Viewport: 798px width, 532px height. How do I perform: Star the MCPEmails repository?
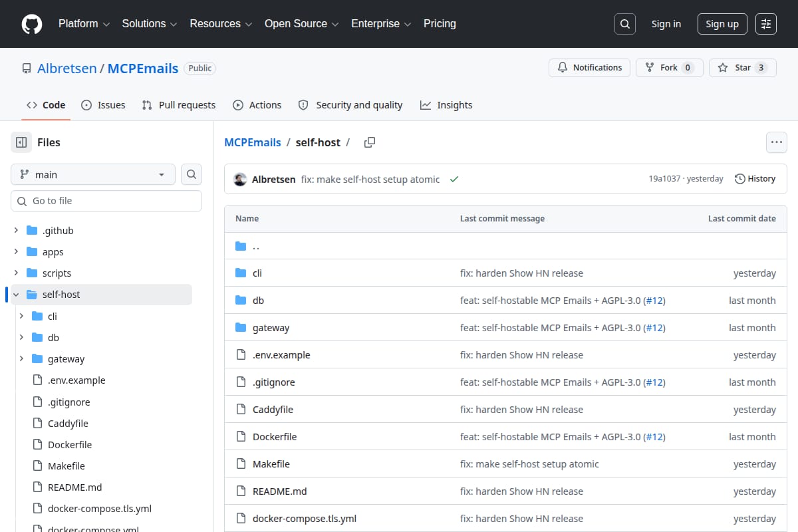pos(743,68)
